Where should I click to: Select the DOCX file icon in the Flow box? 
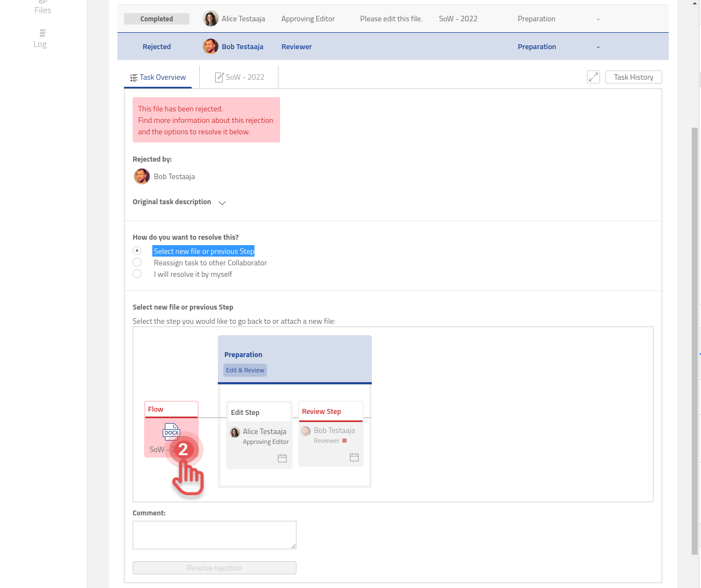[171, 432]
